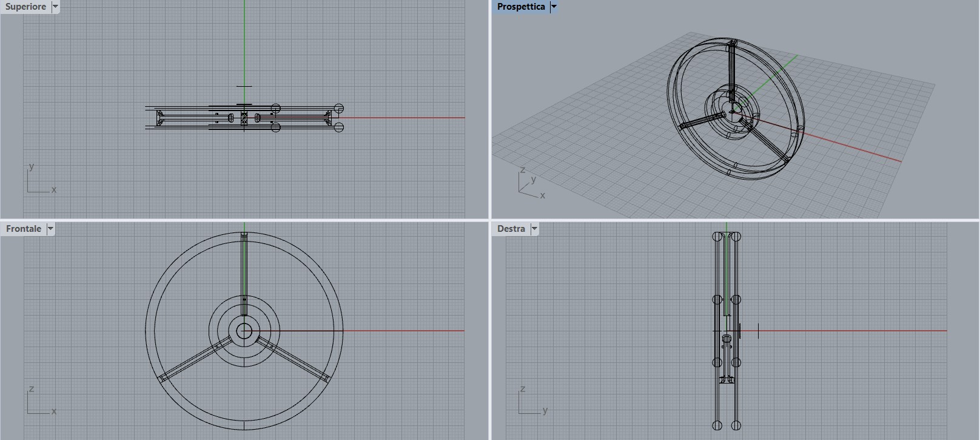Select the vertical top spoke in Frontale view
This screenshot has width=980, height=440.
(x=244, y=273)
